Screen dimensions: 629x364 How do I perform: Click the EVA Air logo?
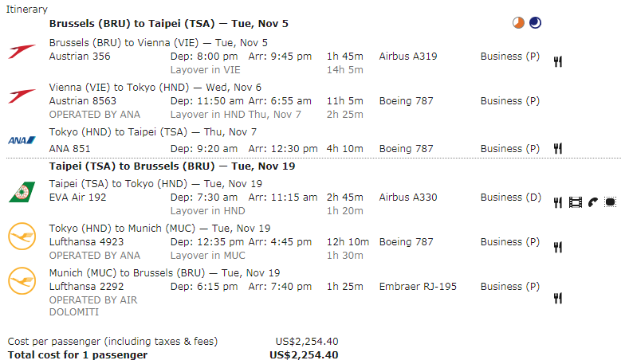[x=22, y=192]
